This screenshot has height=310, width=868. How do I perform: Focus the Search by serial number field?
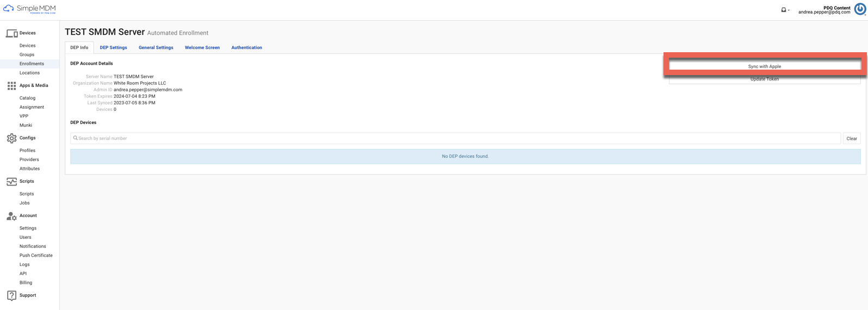tap(456, 138)
